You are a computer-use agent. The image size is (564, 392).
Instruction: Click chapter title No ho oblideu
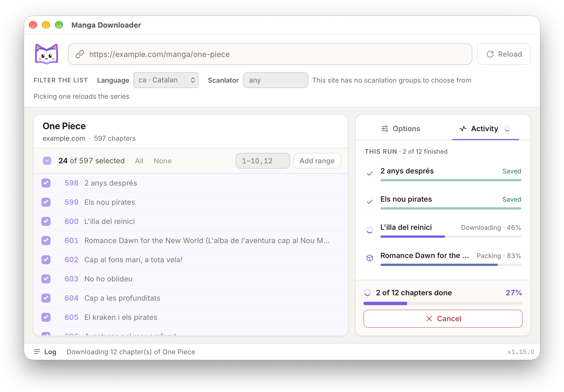click(x=108, y=279)
